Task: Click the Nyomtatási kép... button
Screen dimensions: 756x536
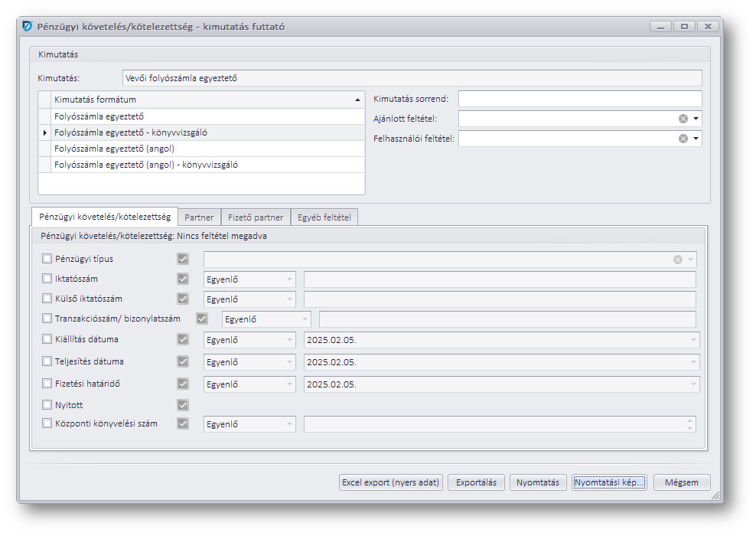Action: pos(610,482)
